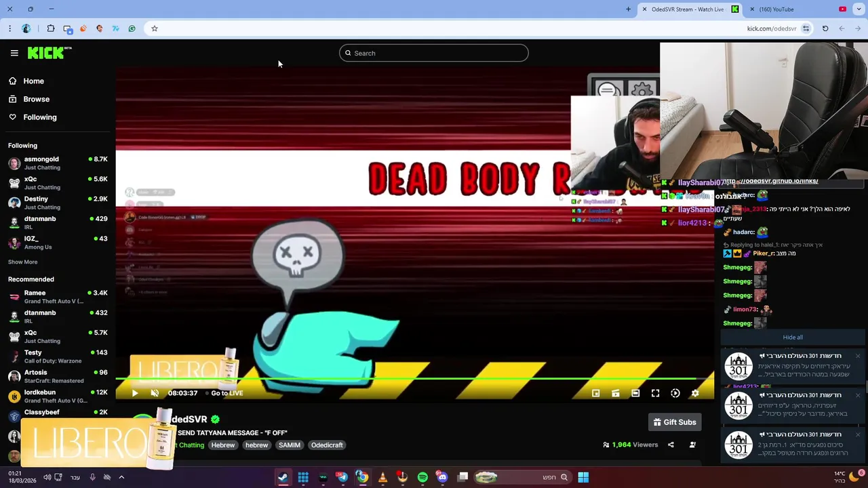Image resolution: width=868 pixels, height=488 pixels.
Task: Open VLC from the taskbar
Action: coord(382,477)
